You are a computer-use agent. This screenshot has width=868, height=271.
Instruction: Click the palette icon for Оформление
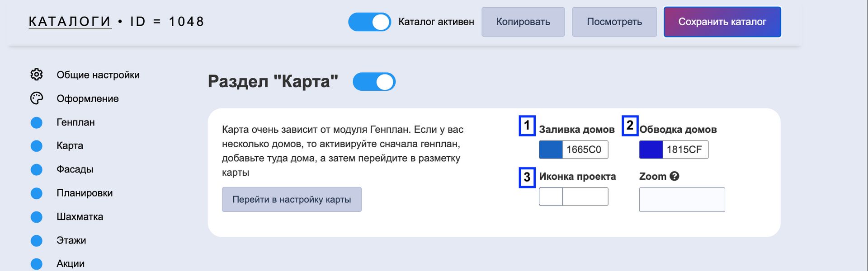[x=37, y=98]
